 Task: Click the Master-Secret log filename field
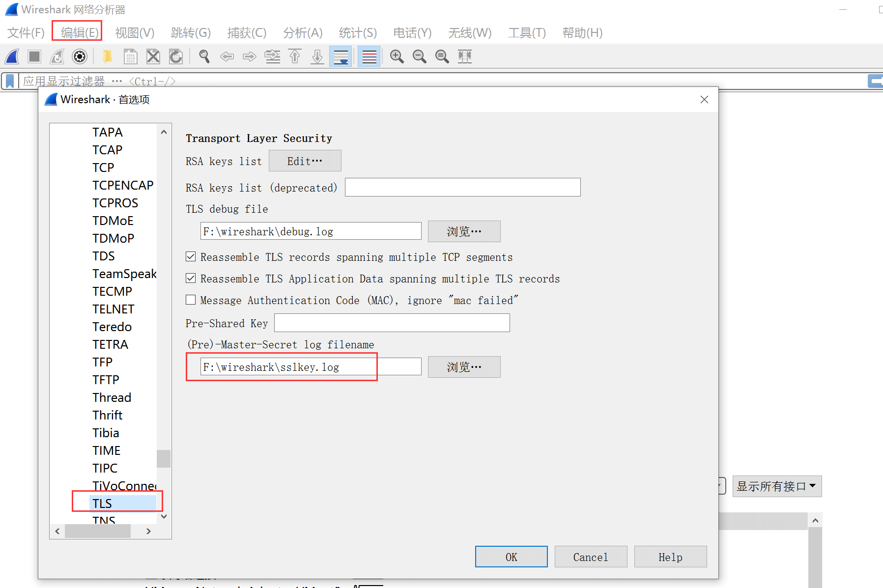tap(311, 366)
